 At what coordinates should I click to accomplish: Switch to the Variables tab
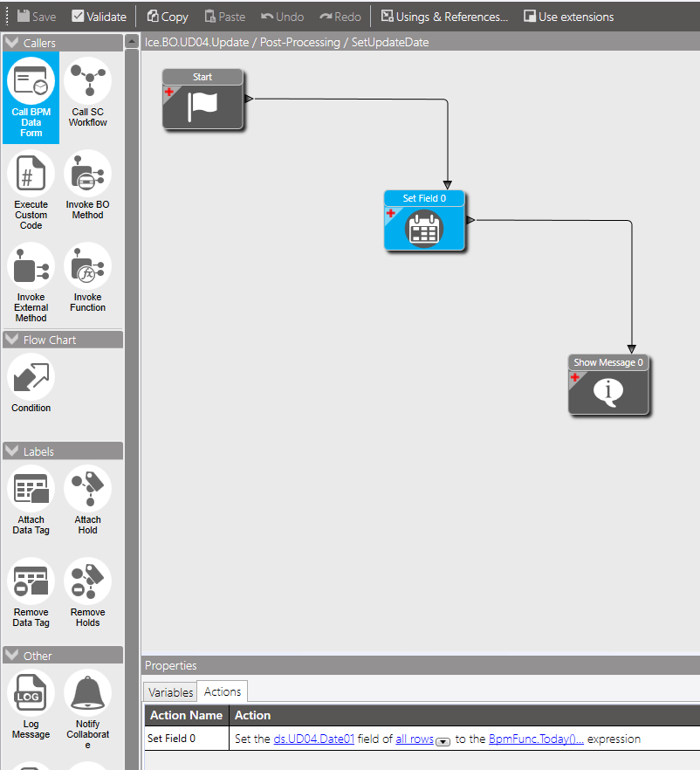coord(170,692)
